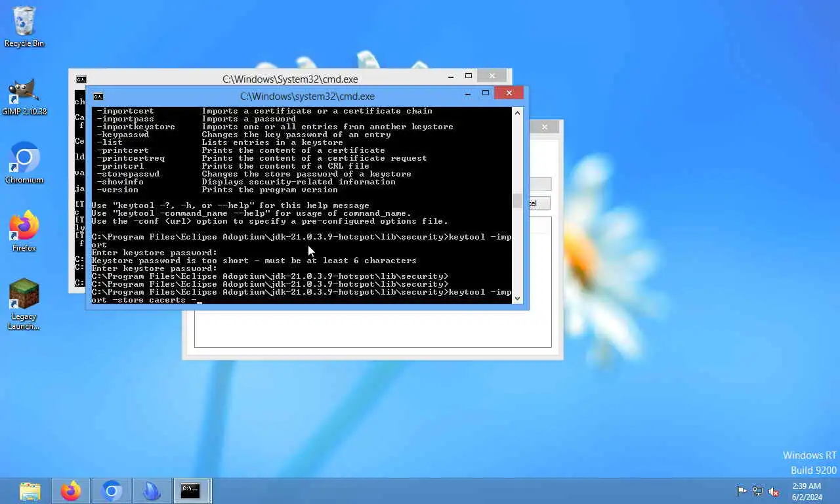Click the scroll up arrow in front console

(x=517, y=113)
